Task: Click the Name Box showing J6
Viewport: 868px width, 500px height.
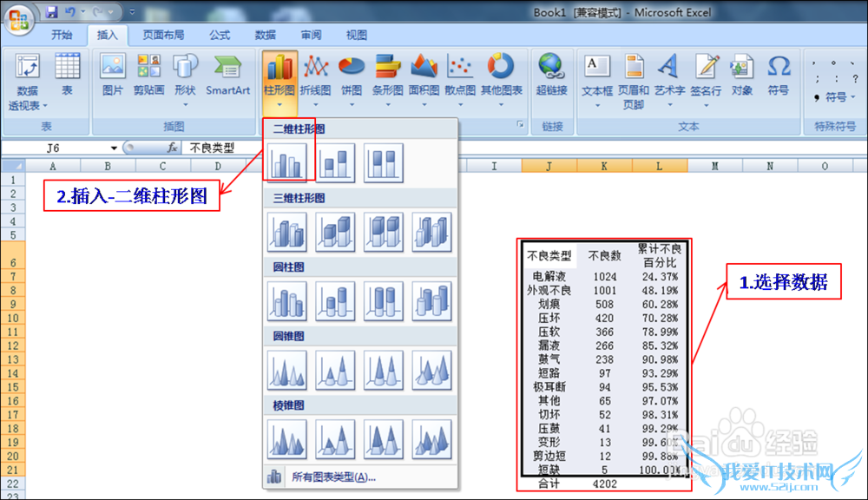Action: click(x=54, y=148)
